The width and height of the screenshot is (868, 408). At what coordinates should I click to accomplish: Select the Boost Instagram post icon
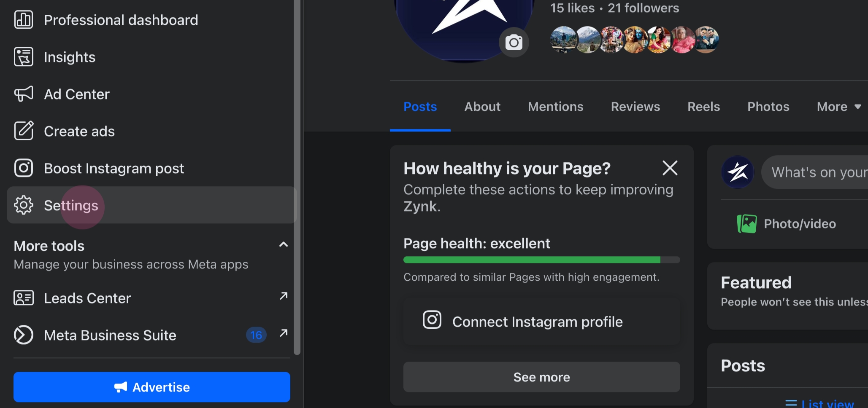pyautogui.click(x=23, y=168)
